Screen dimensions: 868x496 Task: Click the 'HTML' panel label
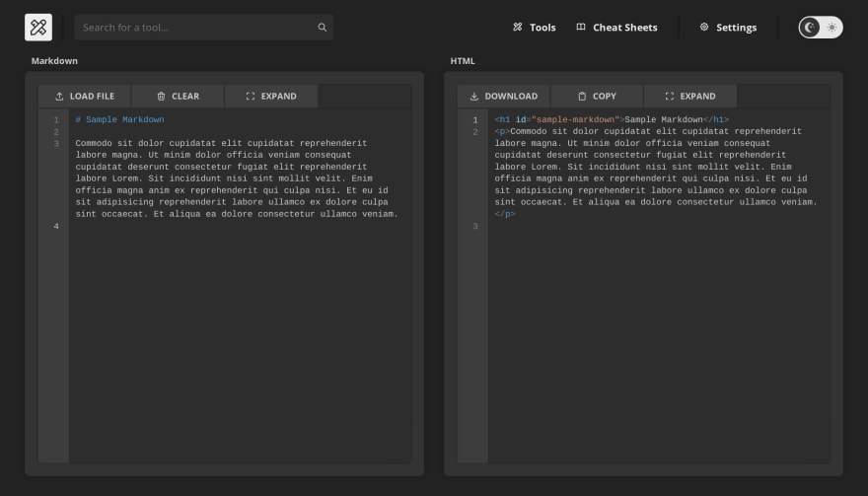click(x=463, y=61)
